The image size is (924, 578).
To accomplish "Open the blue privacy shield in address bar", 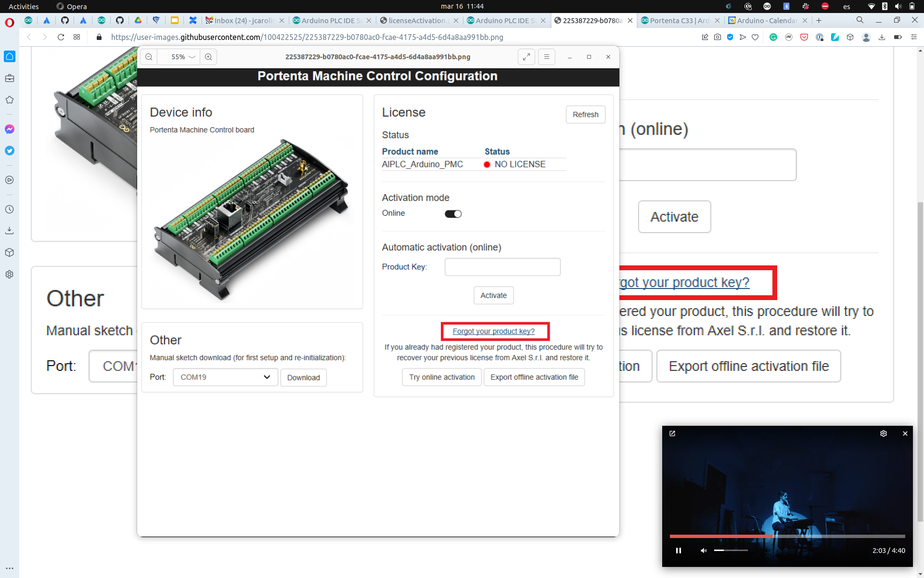I will pos(730,37).
